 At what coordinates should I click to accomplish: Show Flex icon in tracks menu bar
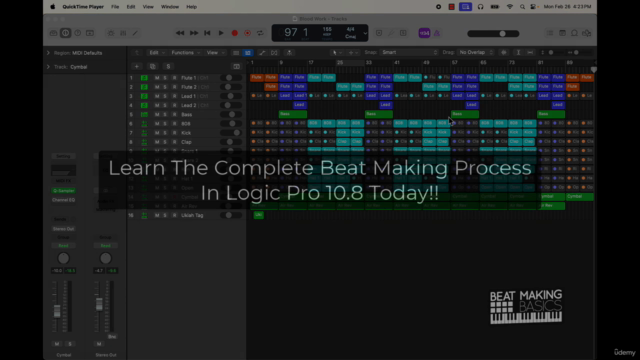pyautogui.click(x=274, y=53)
